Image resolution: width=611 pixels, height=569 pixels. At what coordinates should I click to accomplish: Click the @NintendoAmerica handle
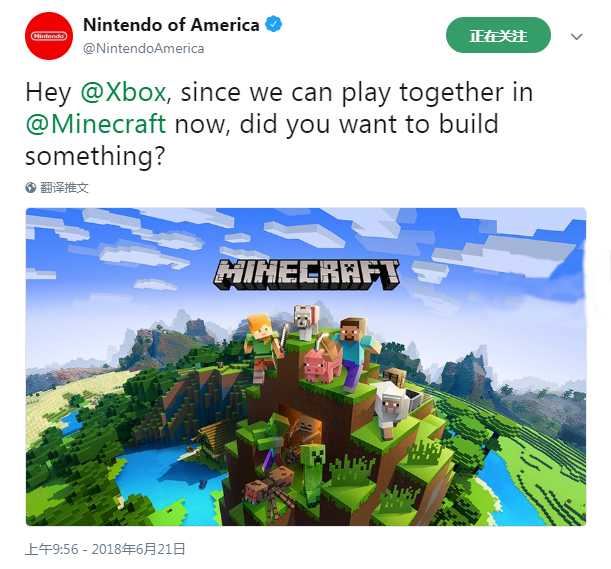[143, 48]
